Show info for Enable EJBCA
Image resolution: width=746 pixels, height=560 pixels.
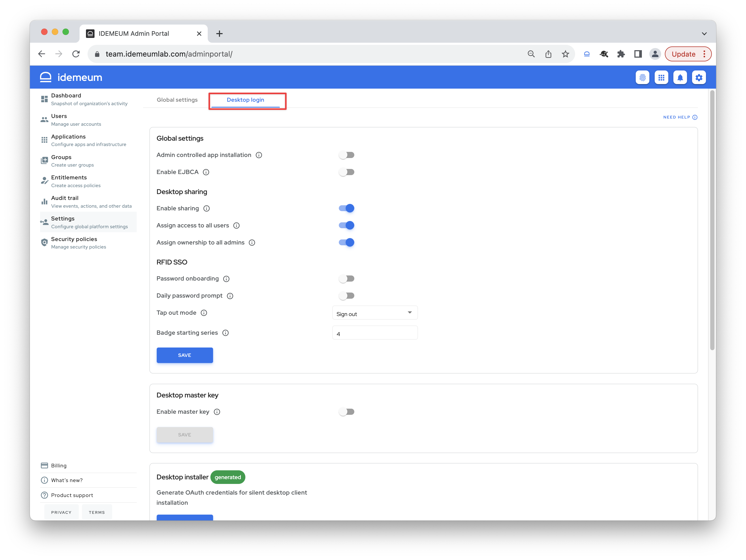[206, 172]
